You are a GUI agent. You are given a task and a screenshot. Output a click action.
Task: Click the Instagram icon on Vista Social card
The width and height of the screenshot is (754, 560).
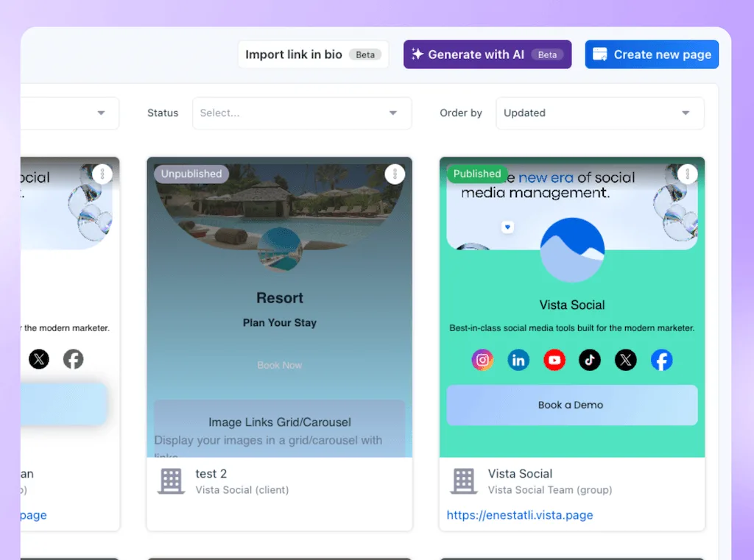pyautogui.click(x=482, y=360)
